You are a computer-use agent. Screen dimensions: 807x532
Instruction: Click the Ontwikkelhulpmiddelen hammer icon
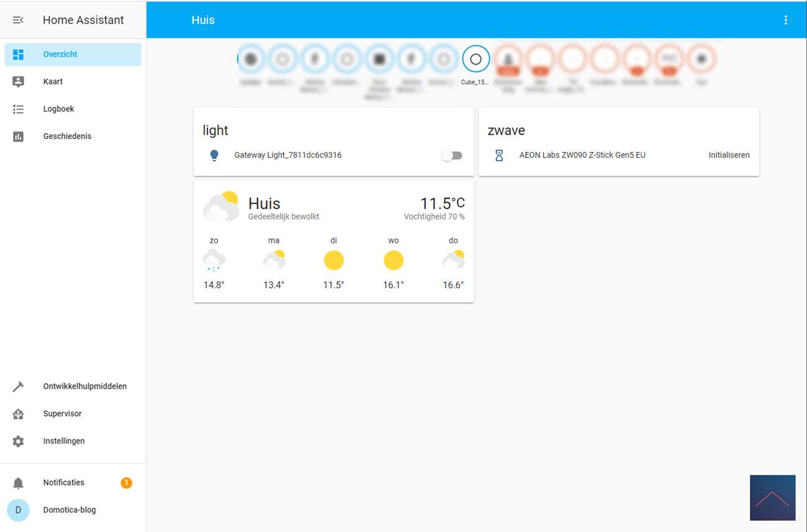(x=18, y=386)
